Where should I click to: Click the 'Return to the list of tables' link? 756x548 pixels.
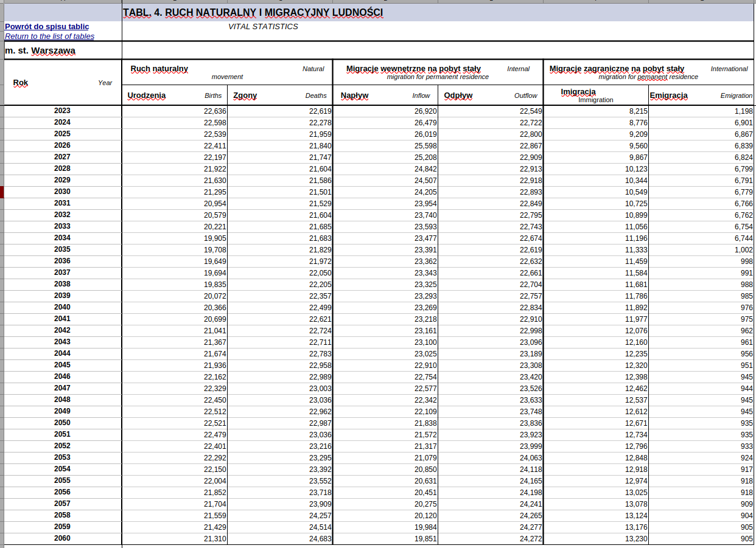coord(49,36)
